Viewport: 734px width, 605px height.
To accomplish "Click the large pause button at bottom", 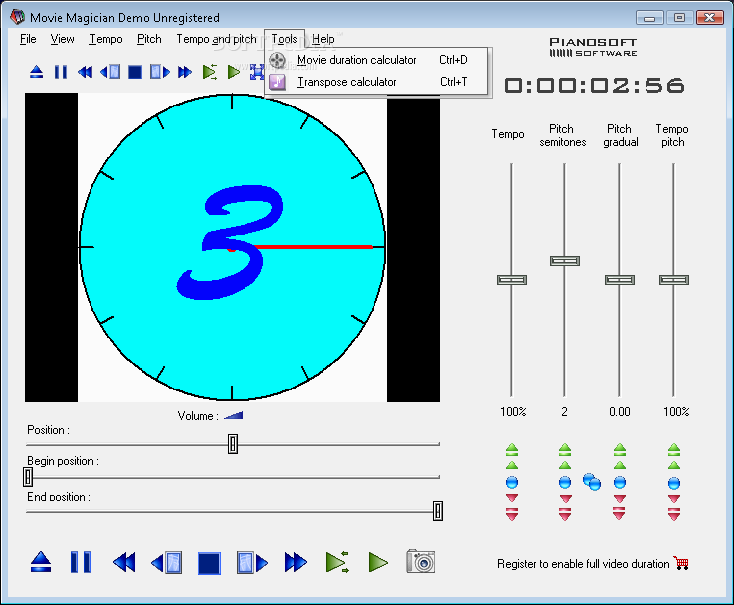I will click(81, 562).
